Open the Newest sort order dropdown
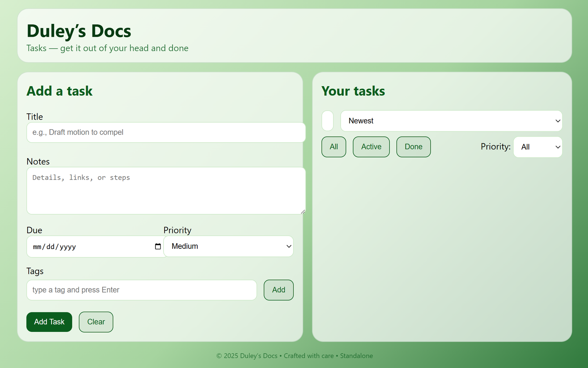 [451, 121]
